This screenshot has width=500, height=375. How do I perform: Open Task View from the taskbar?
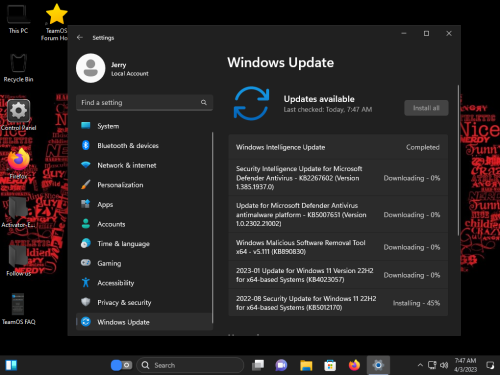[x=258, y=365]
